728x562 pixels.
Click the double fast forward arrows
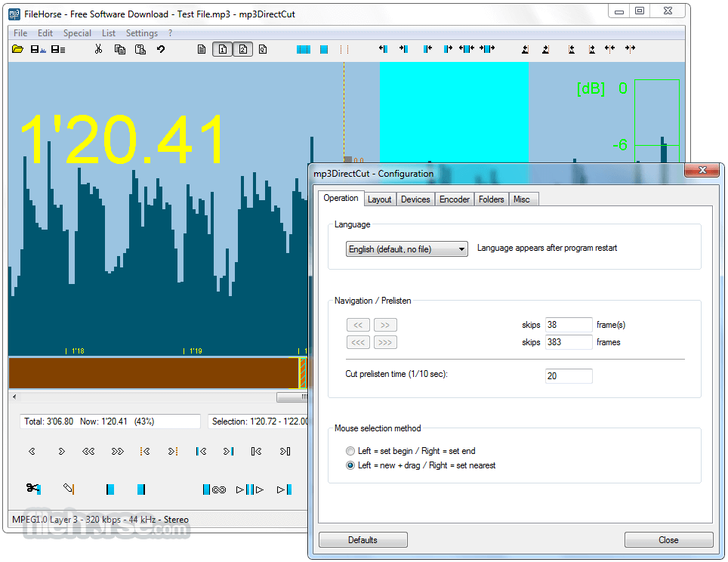(x=118, y=451)
